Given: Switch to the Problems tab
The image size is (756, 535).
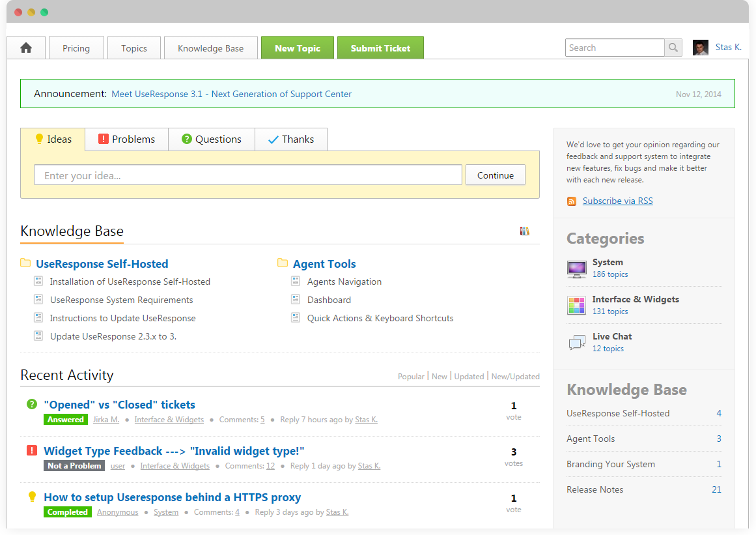Looking at the screenshot, I should click(127, 139).
